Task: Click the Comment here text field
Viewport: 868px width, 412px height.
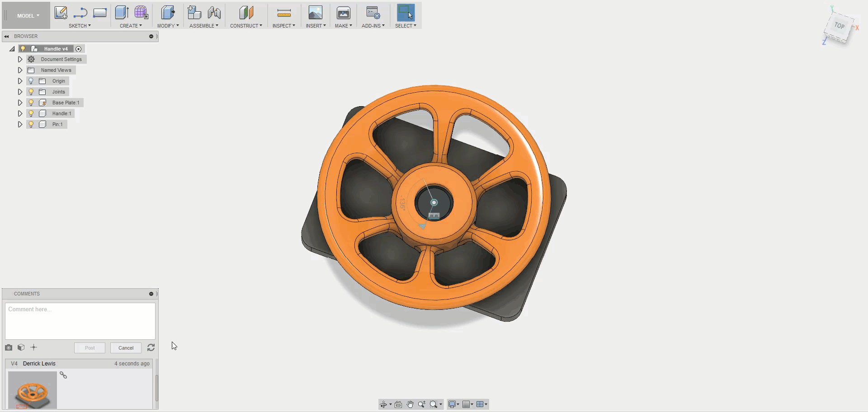Action: [80, 321]
